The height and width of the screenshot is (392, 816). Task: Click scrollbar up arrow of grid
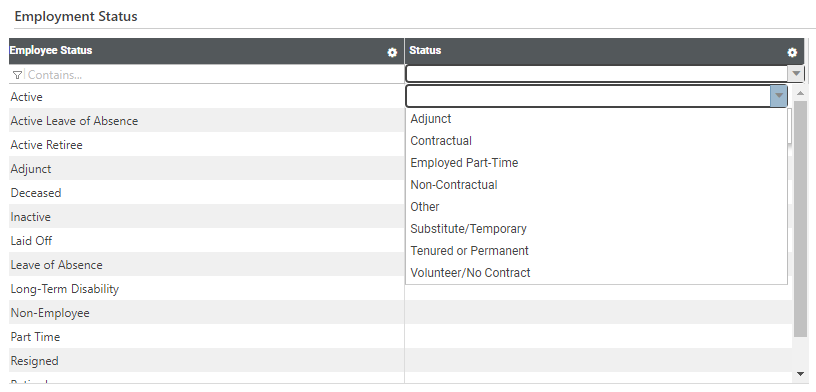[x=800, y=93]
